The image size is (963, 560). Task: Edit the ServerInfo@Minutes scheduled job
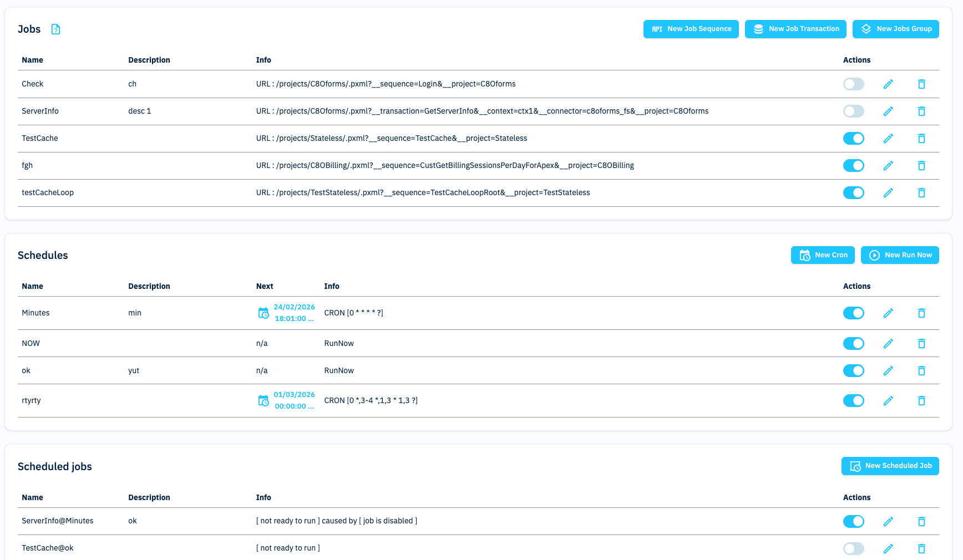pyautogui.click(x=888, y=522)
